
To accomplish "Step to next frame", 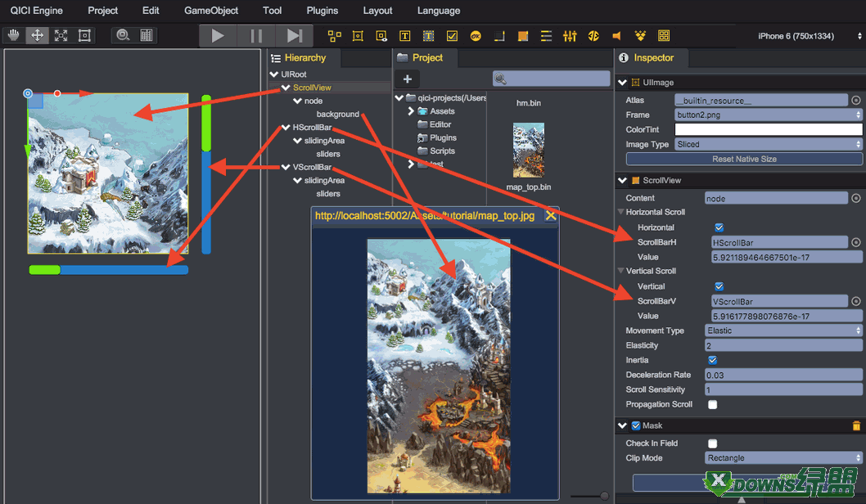I will [x=295, y=36].
